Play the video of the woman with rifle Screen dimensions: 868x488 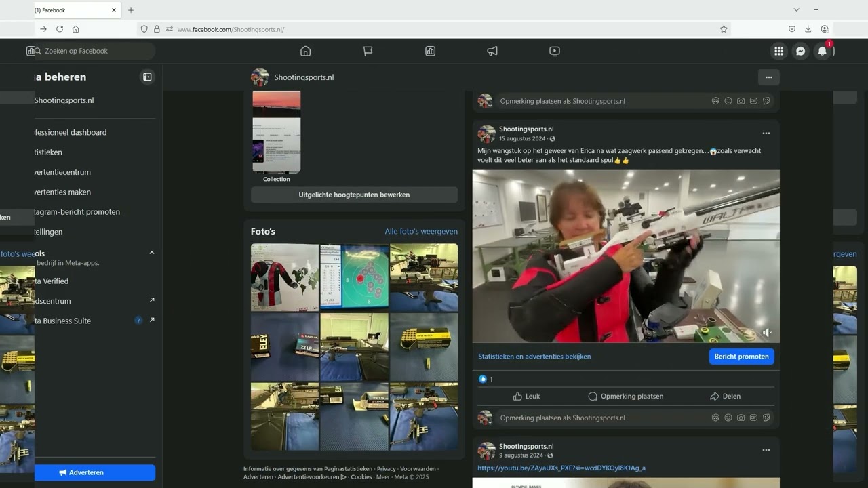626,256
